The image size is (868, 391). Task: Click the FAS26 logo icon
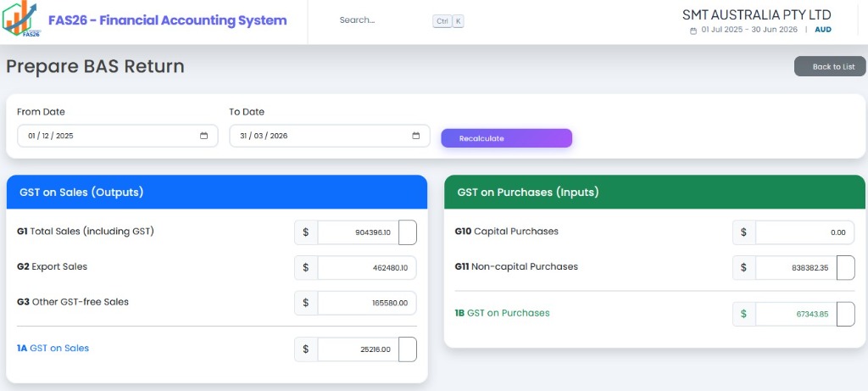pos(20,20)
